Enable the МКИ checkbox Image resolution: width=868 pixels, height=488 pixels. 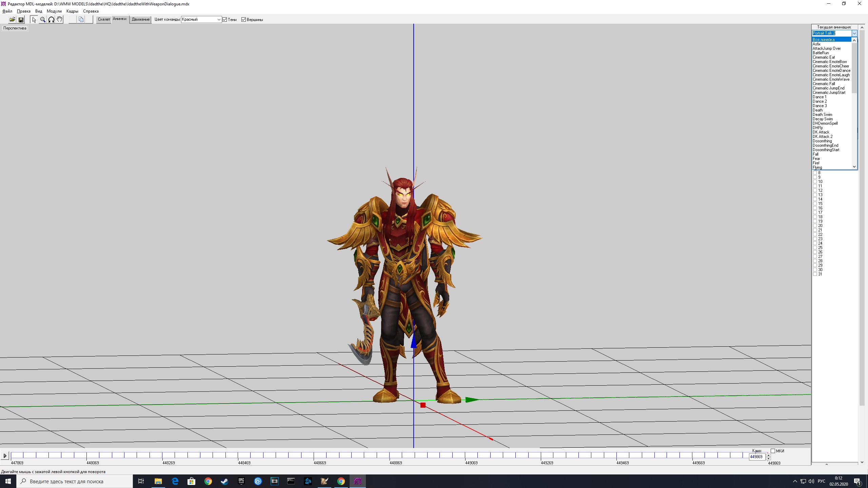pyautogui.click(x=773, y=451)
